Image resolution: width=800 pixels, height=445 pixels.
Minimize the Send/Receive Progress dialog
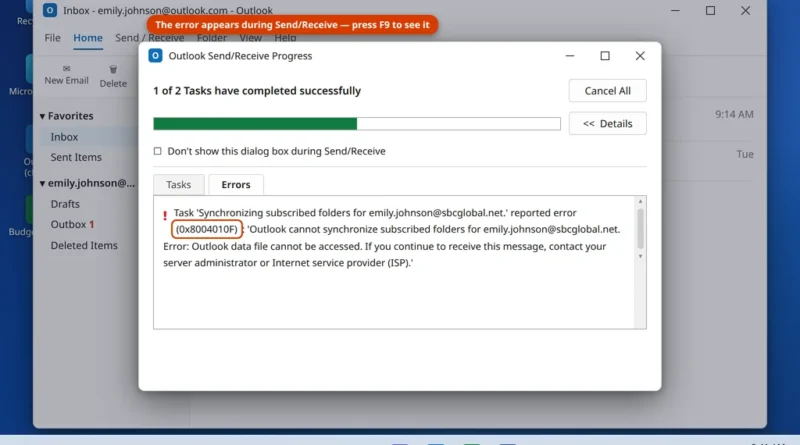(570, 56)
